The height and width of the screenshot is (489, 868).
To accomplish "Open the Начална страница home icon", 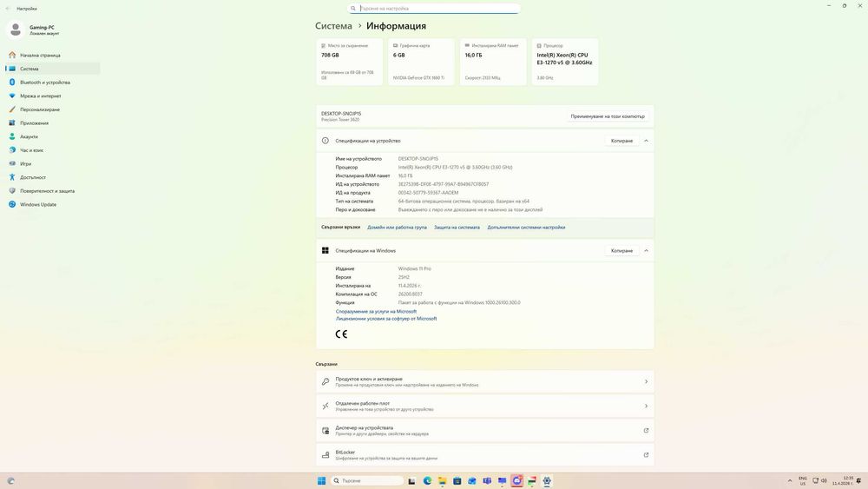I will [x=12, y=55].
